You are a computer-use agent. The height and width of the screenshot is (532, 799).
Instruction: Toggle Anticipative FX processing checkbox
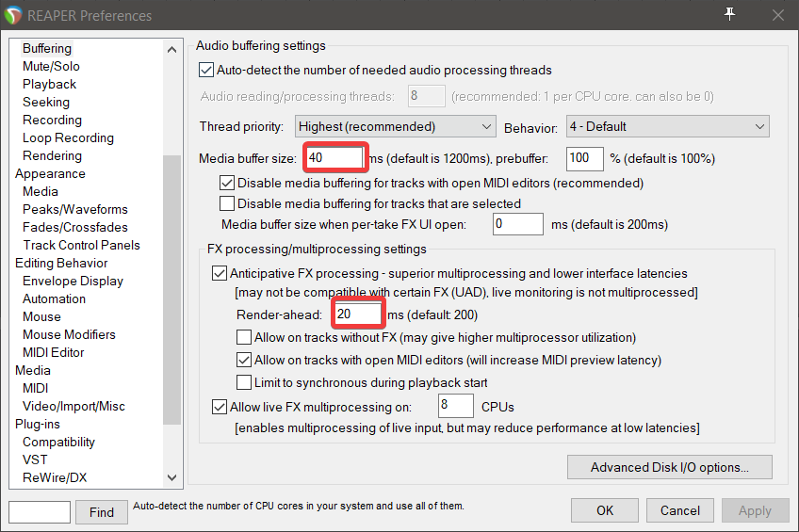220,273
